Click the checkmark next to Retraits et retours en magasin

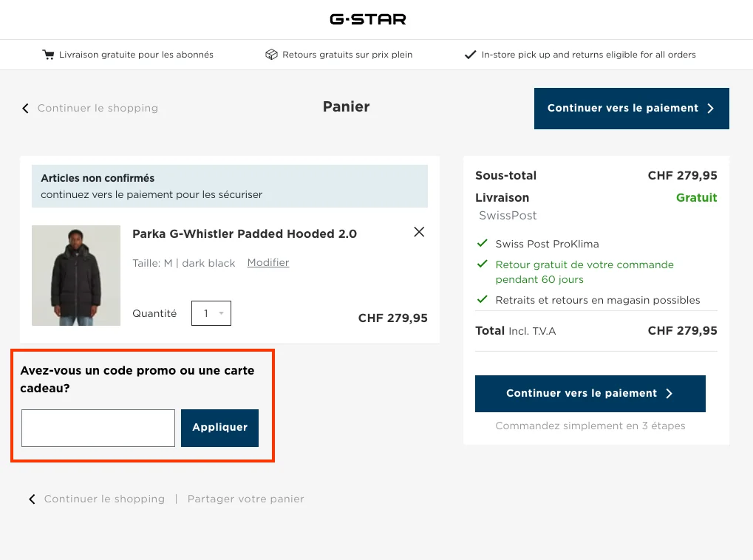(482, 299)
